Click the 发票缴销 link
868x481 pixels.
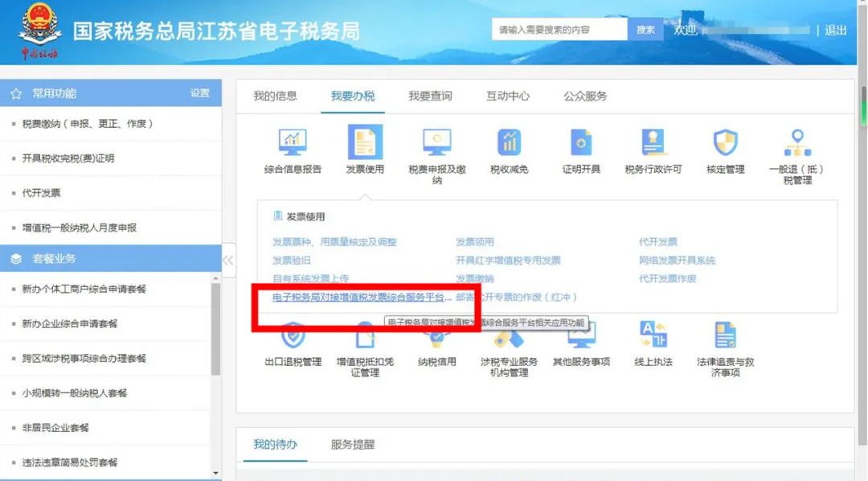pos(474,279)
